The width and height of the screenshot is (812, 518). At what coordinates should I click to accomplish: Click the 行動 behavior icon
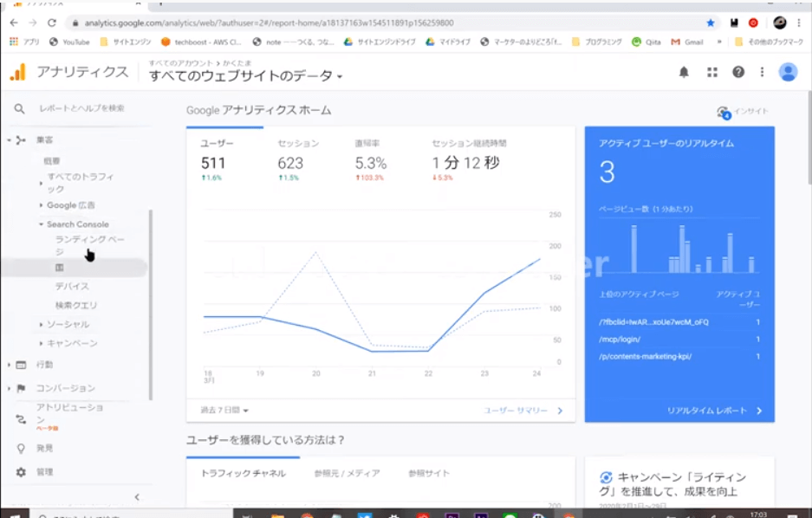click(x=21, y=365)
